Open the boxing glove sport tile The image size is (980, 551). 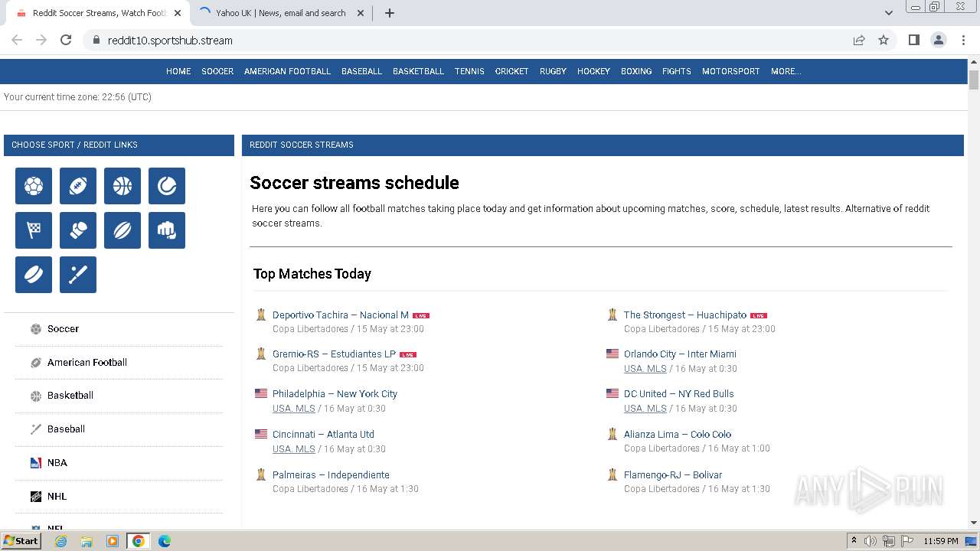pyautogui.click(x=78, y=230)
